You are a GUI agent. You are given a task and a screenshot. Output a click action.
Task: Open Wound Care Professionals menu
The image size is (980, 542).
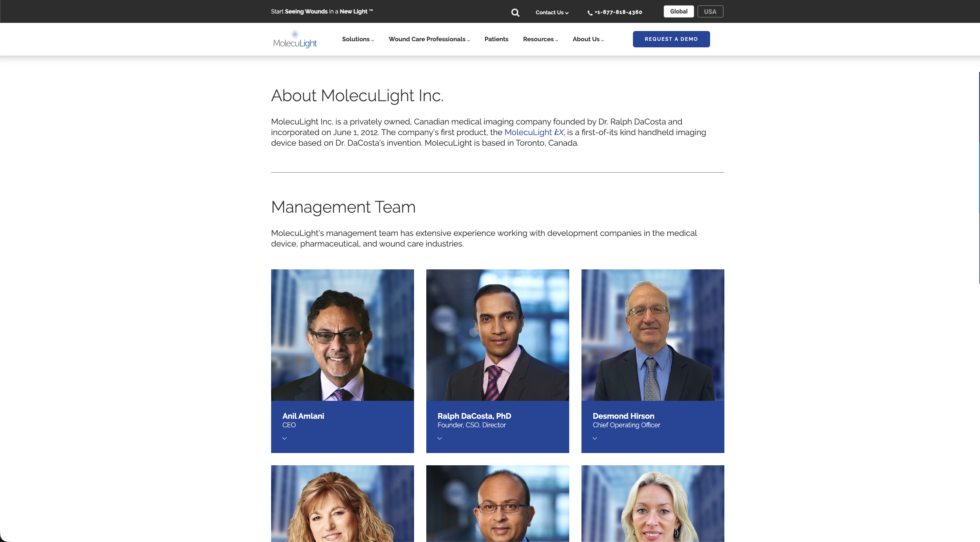click(429, 39)
